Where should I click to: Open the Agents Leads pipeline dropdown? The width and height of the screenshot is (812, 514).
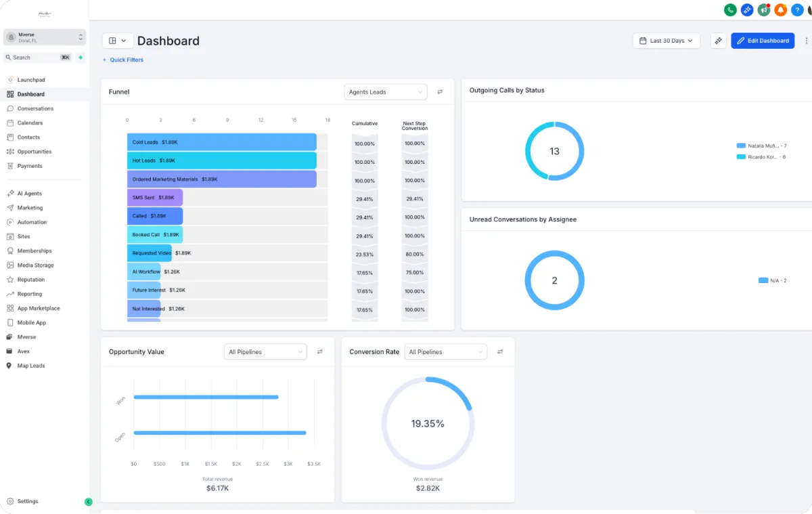(386, 92)
